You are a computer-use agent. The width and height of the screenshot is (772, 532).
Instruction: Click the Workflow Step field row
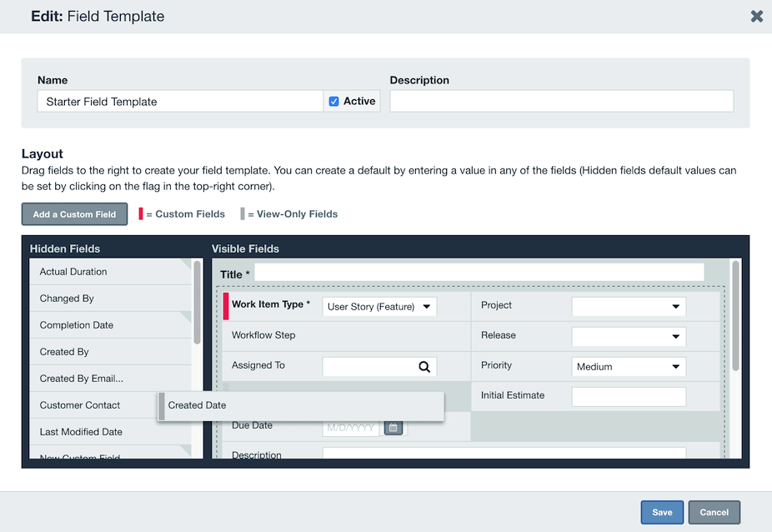[346, 336]
